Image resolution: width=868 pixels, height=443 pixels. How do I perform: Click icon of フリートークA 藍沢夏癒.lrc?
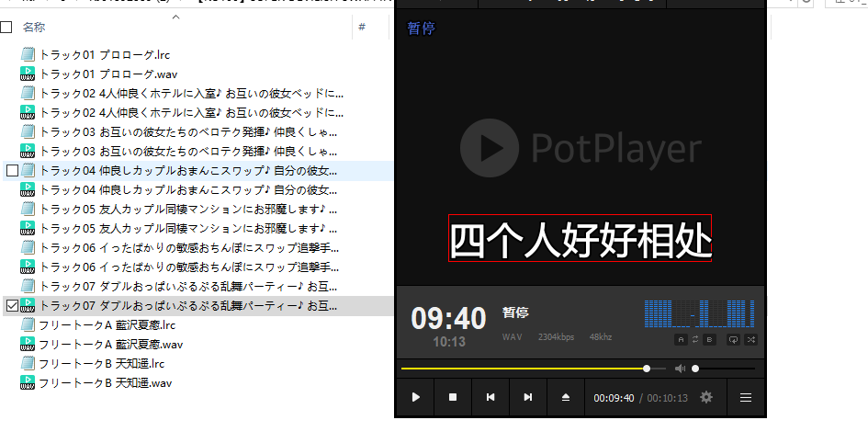[28, 325]
